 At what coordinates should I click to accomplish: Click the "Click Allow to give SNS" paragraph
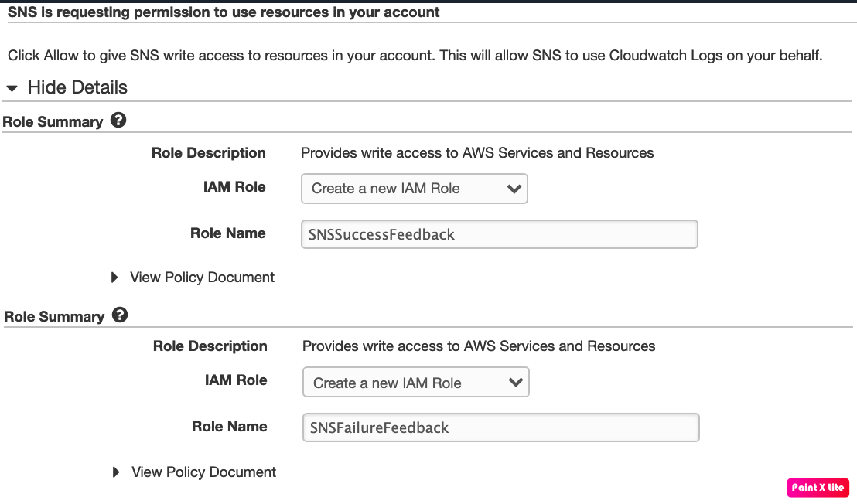coord(415,56)
